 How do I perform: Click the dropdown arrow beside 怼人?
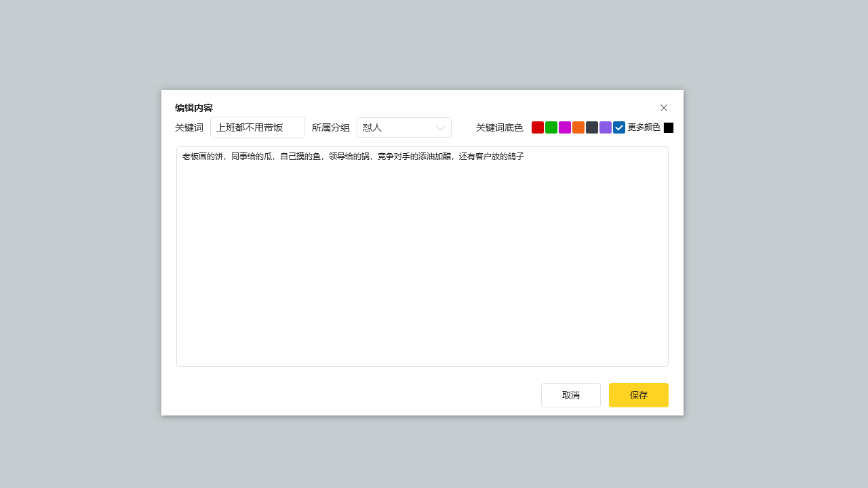click(439, 127)
